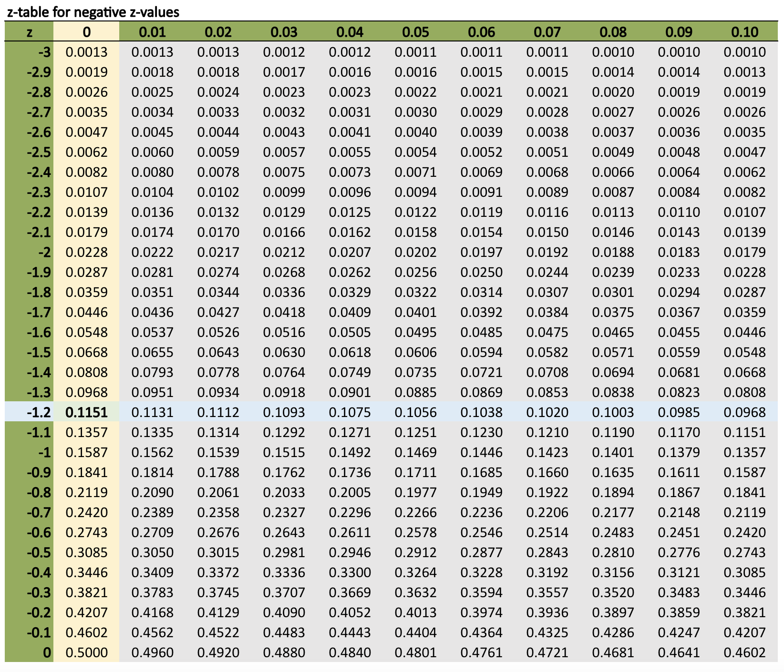Select the 0.05 column header
784x672 pixels.
point(415,32)
